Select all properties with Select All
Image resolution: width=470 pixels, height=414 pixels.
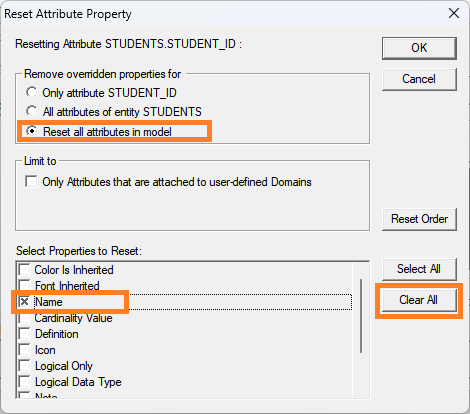419,269
